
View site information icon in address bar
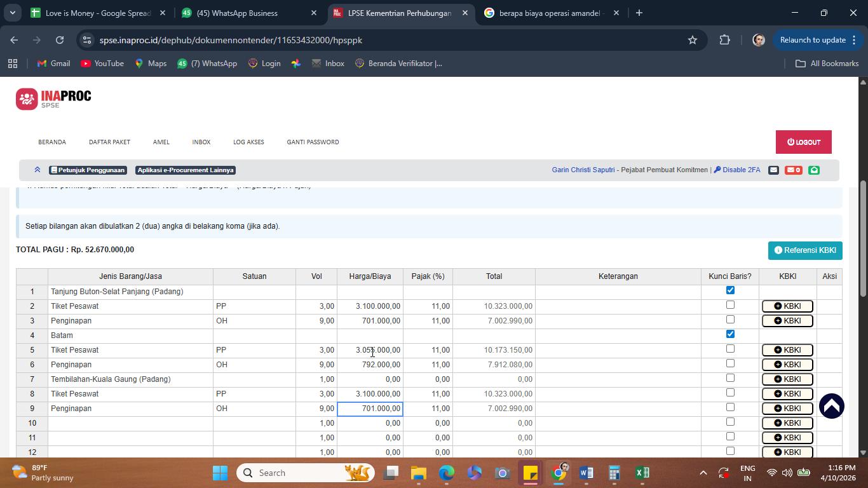(87, 40)
